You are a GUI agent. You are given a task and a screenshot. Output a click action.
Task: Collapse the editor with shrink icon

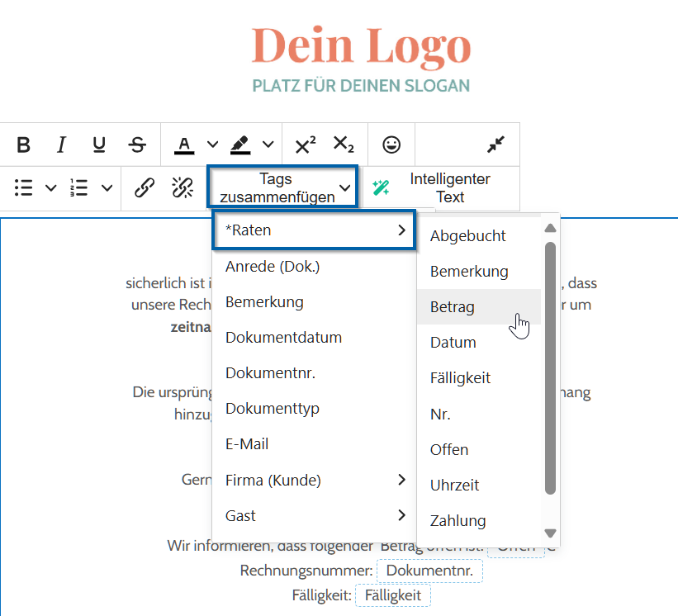[495, 145]
